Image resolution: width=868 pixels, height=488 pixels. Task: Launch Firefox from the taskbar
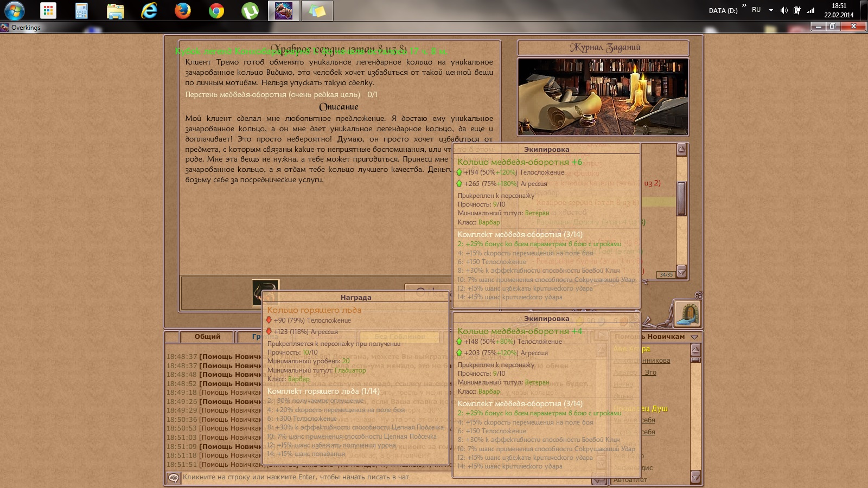[183, 10]
